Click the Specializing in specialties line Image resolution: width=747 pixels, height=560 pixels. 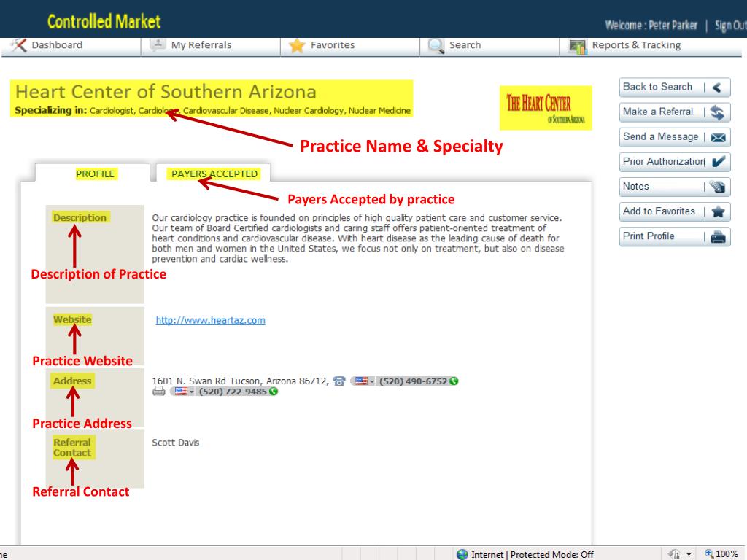coord(212,111)
